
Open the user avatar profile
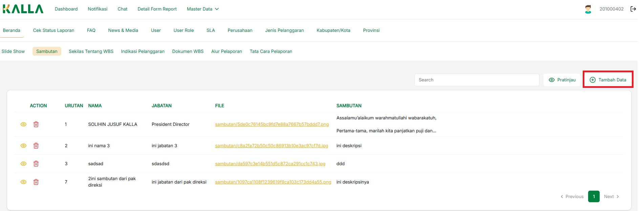pyautogui.click(x=588, y=9)
